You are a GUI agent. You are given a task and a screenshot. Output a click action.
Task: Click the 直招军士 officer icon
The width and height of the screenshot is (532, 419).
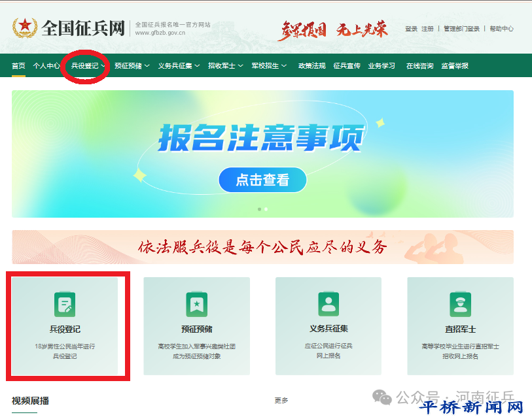pos(460,304)
